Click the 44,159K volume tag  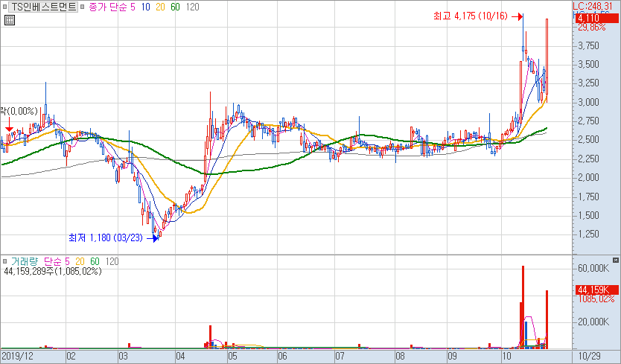pyautogui.click(x=596, y=290)
